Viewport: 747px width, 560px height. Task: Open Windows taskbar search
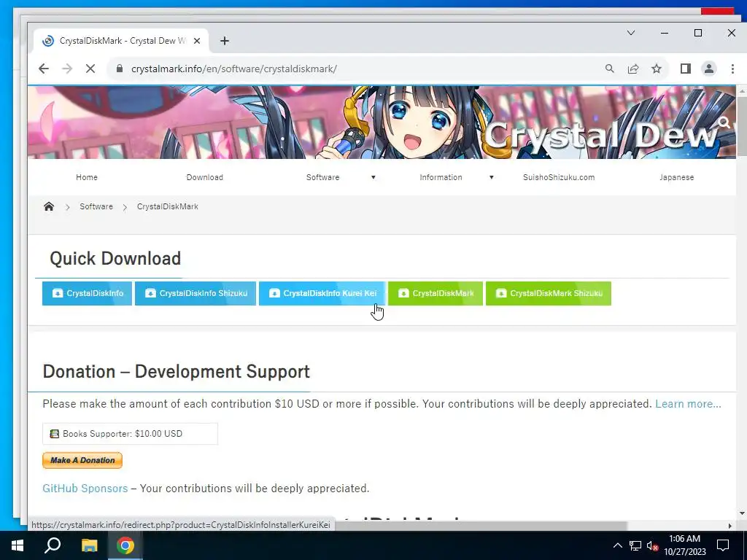tap(53, 545)
